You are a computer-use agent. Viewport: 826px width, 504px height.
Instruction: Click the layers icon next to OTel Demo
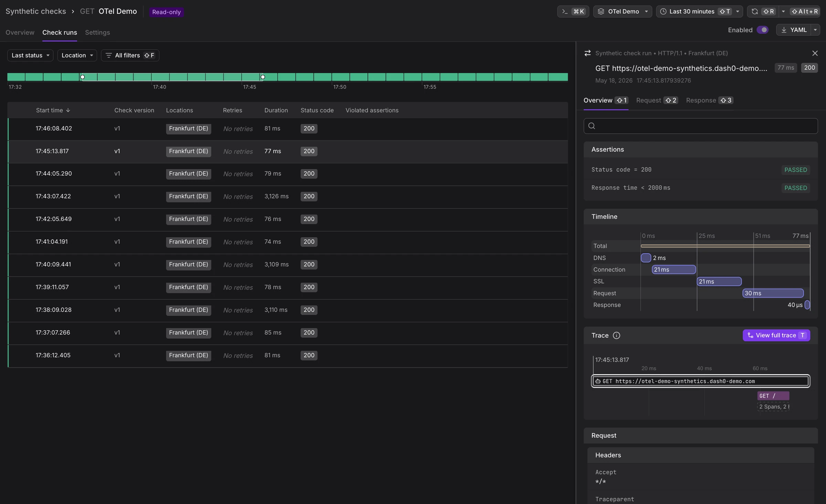coord(601,11)
